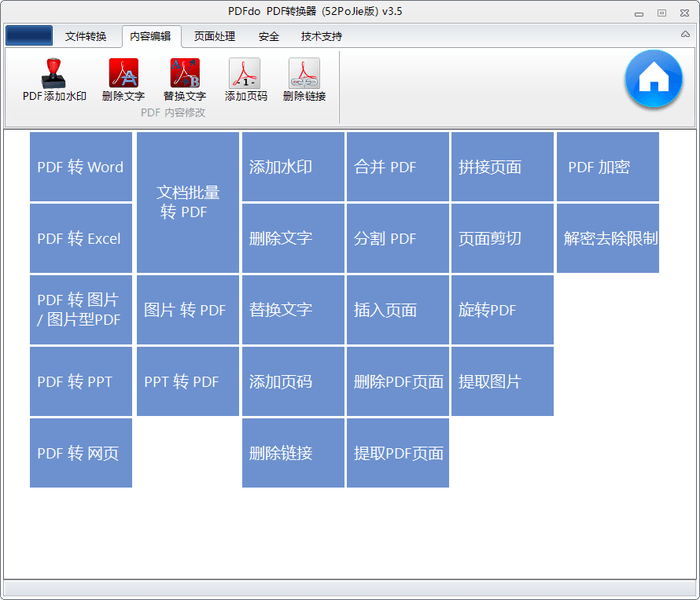
Task: Click the 替换文字 ribbon icon
Action: 185,74
